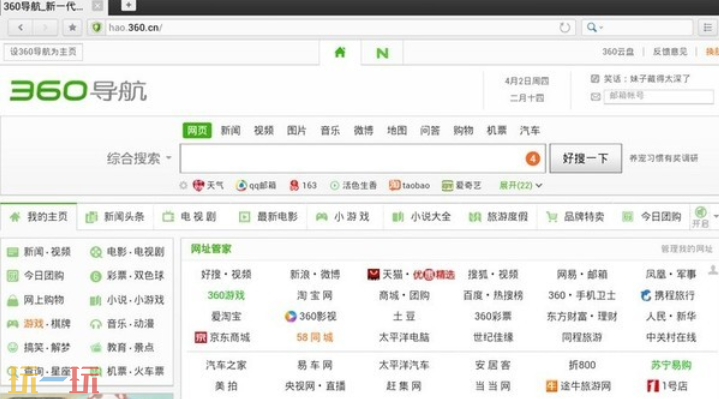719x399 pixels.
Task: Bookmark page with the star icon
Action: (72, 28)
